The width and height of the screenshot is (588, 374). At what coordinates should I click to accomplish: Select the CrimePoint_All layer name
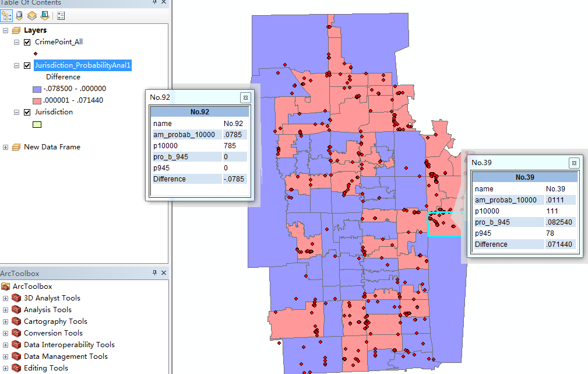pyautogui.click(x=59, y=42)
